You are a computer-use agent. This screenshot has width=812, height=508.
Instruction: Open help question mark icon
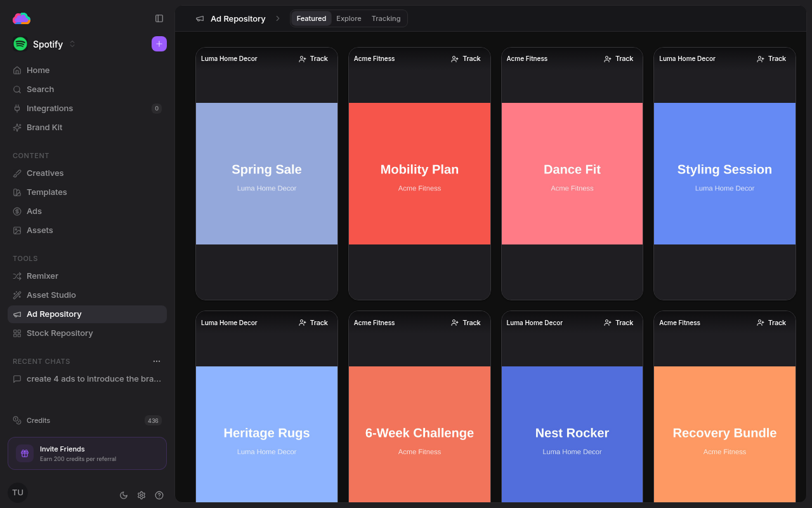(159, 495)
